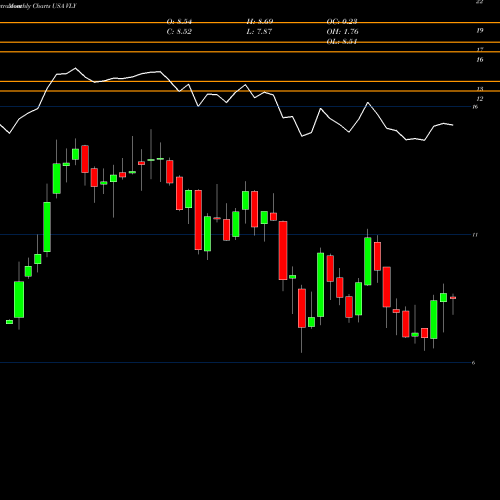Click the 'OL: 8.54' value
The image size is (500, 500).
point(342,42)
